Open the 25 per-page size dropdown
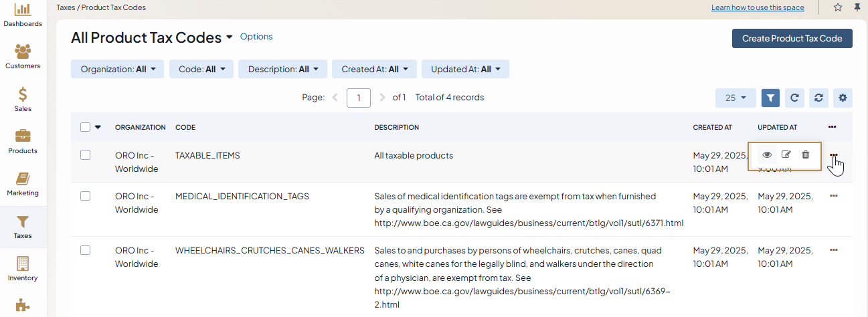The image size is (868, 317). (x=735, y=98)
